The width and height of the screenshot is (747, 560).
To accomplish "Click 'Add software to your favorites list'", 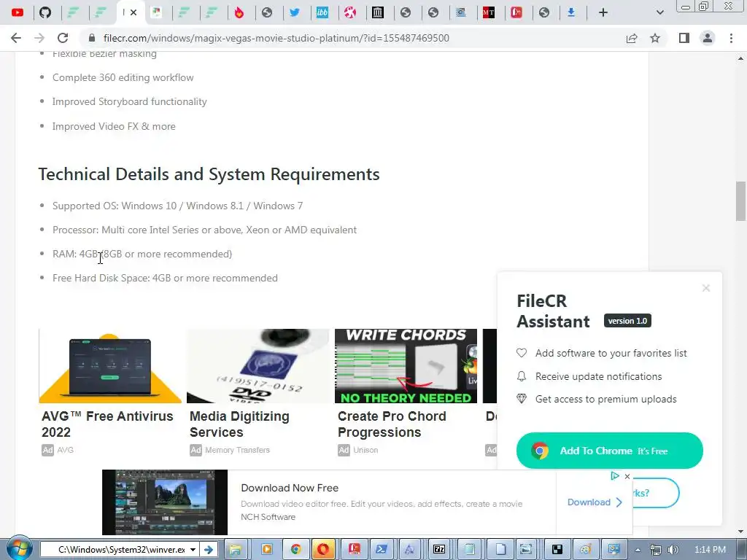I will click(x=611, y=353).
